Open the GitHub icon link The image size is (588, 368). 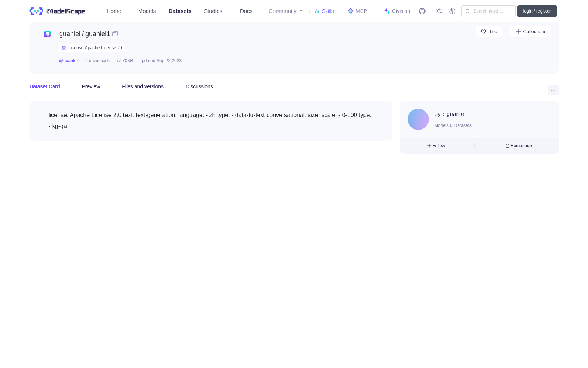click(422, 11)
